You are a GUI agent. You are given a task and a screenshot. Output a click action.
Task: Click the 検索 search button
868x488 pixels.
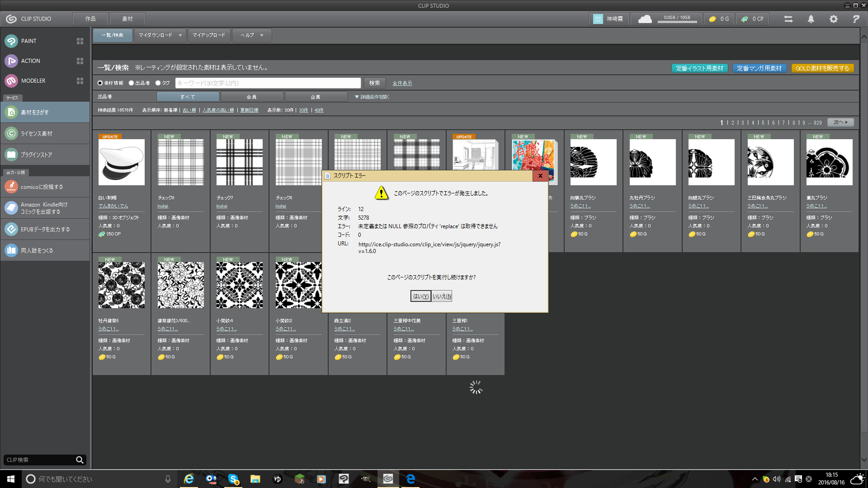pyautogui.click(x=374, y=83)
